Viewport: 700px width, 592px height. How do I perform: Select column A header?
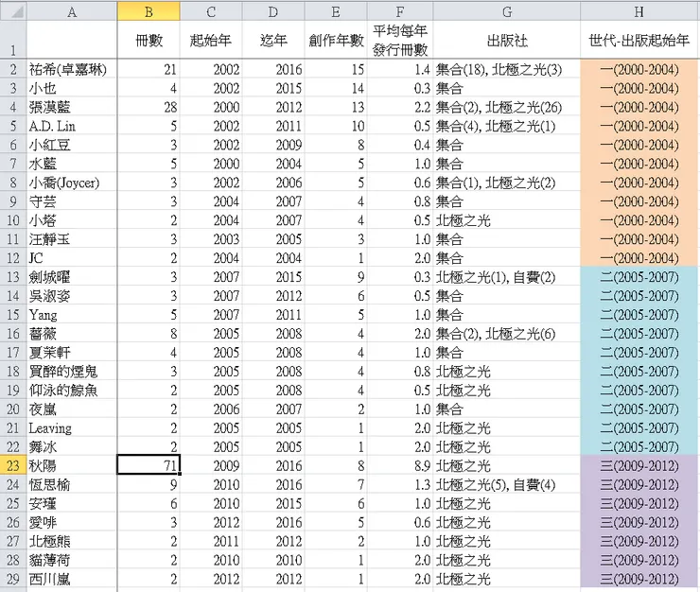pyautogui.click(x=72, y=11)
